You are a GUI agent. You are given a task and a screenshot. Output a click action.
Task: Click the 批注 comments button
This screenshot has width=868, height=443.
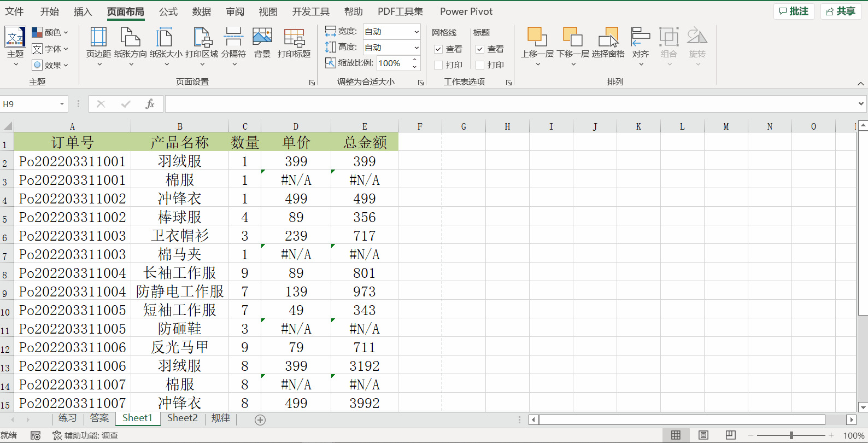(x=794, y=11)
